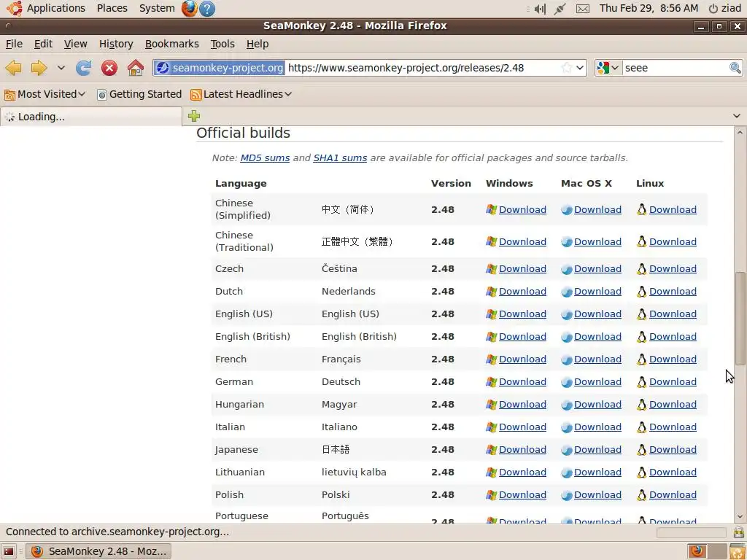The image size is (747, 560).
Task: Click the scrollbar up arrow
Action: pyautogui.click(x=740, y=132)
